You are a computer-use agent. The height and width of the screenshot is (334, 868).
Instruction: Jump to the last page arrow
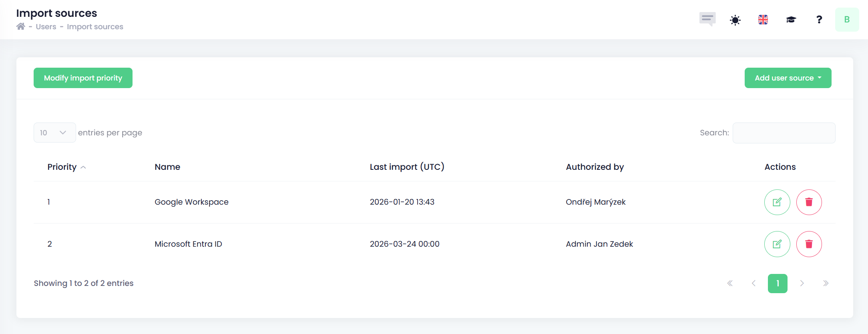pyautogui.click(x=826, y=284)
